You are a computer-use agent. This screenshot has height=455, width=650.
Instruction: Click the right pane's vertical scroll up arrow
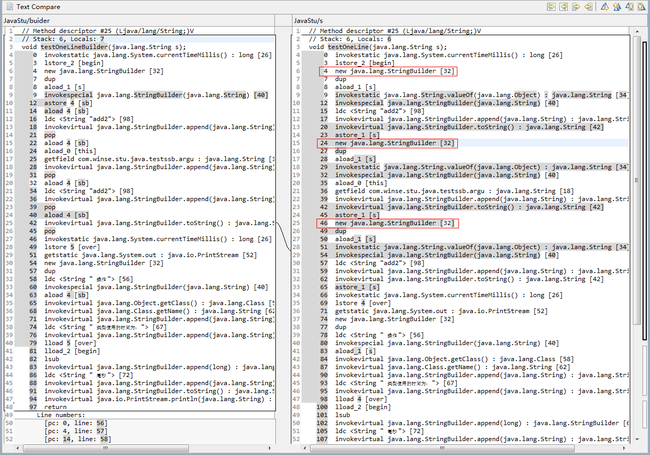(637, 31)
